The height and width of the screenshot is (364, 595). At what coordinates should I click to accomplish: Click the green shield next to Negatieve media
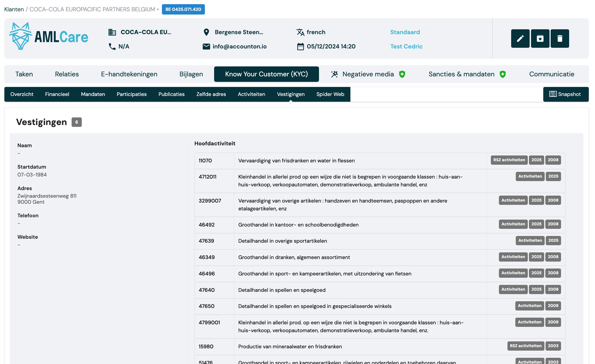click(x=402, y=74)
